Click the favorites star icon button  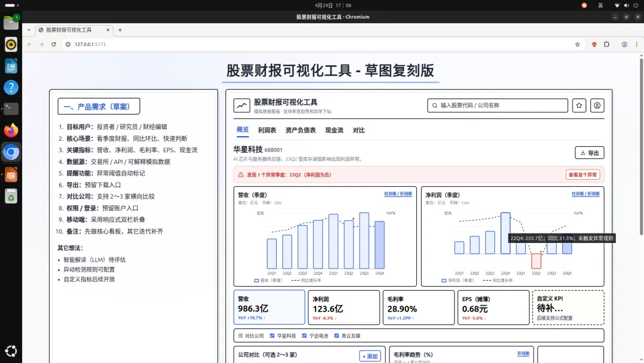[x=579, y=106]
